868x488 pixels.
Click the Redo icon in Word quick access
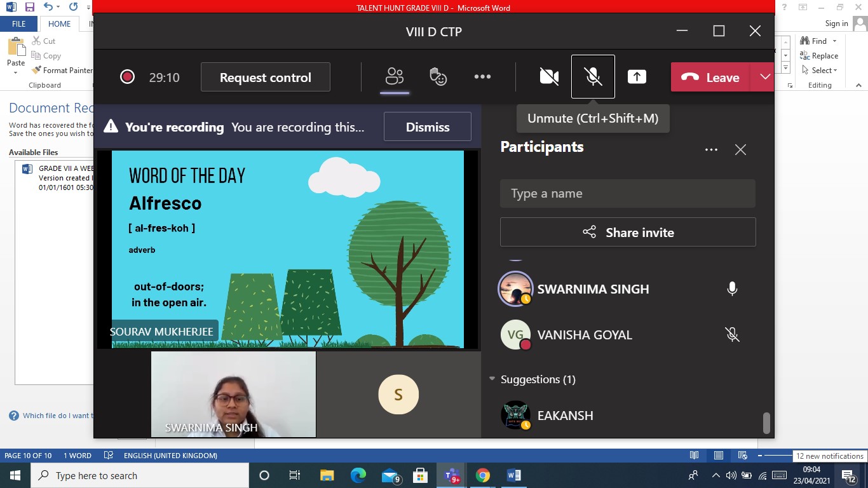pyautogui.click(x=73, y=8)
